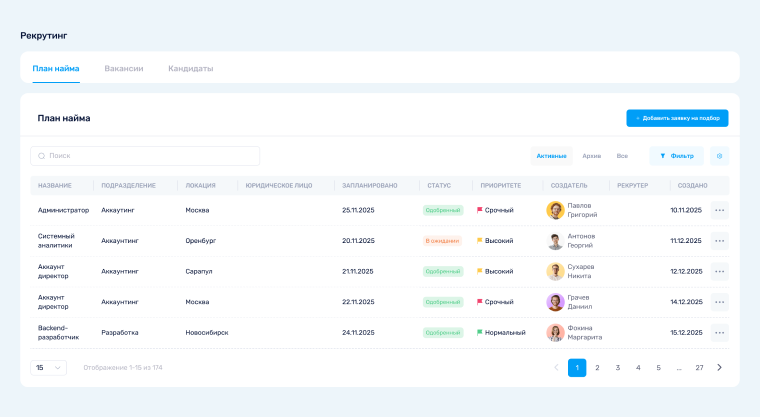Click avatar of Павлов Григорий
This screenshot has width=760, height=417.
555,210
